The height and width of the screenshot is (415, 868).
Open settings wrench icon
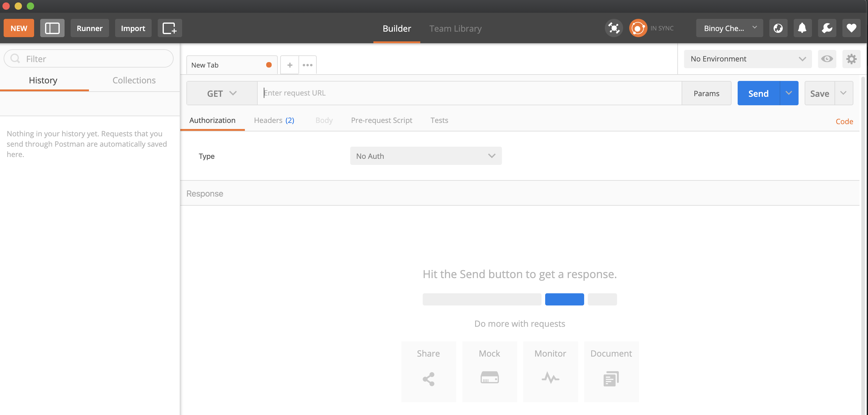click(827, 28)
